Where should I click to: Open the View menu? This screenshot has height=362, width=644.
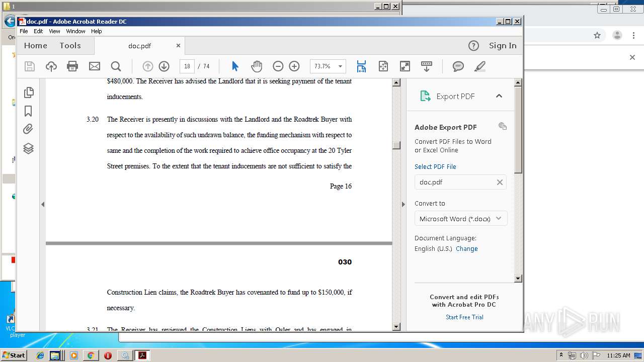click(x=54, y=31)
